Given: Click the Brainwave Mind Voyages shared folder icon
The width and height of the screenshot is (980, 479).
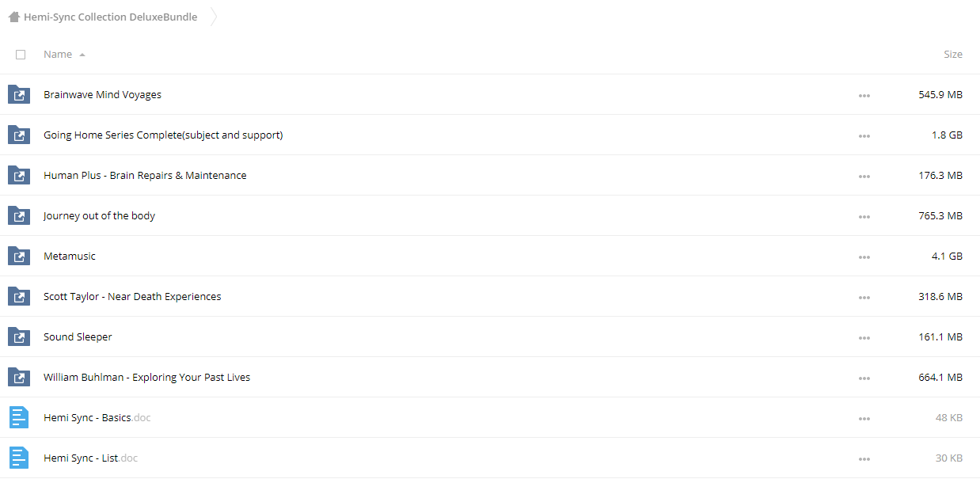Looking at the screenshot, I should pos(19,94).
